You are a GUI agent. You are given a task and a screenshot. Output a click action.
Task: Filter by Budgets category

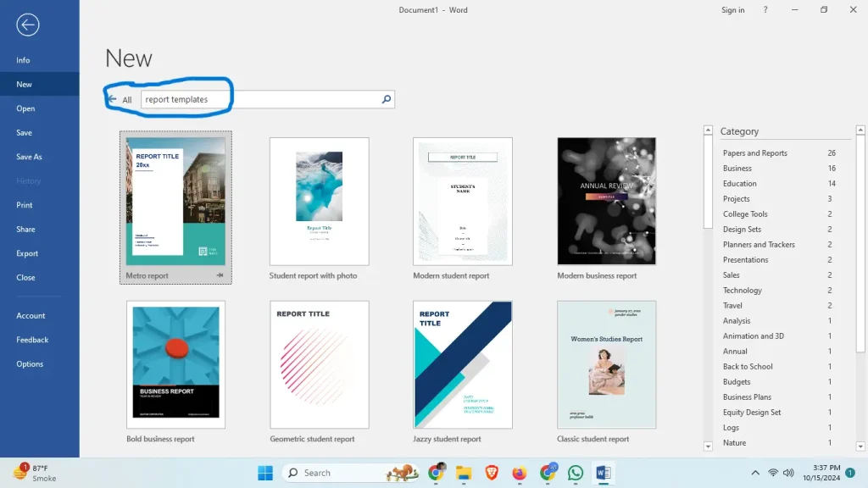(779, 382)
